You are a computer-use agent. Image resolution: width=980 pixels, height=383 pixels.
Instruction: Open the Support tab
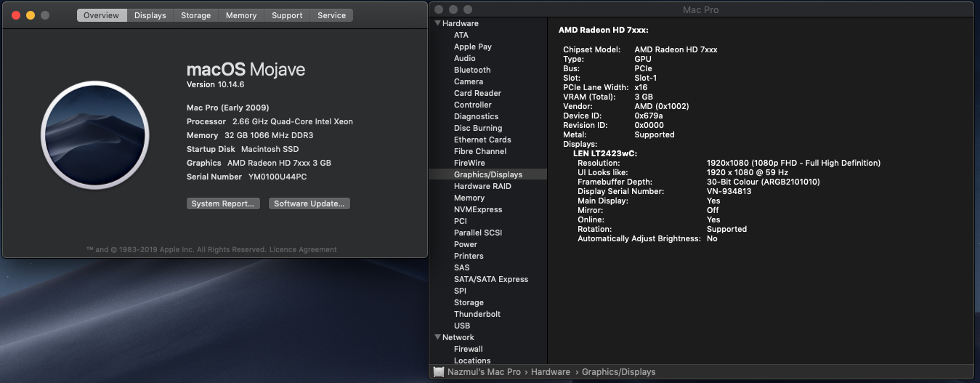(x=287, y=15)
